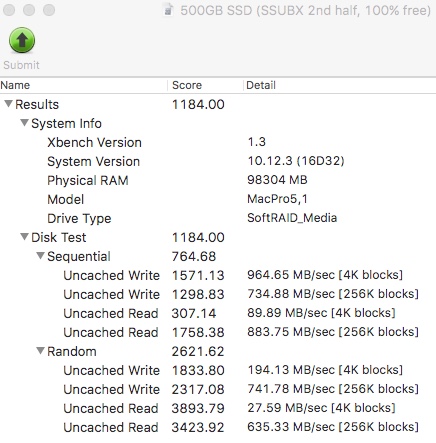Collapse the System Info section
The image size is (436, 443).
[x=24, y=123]
